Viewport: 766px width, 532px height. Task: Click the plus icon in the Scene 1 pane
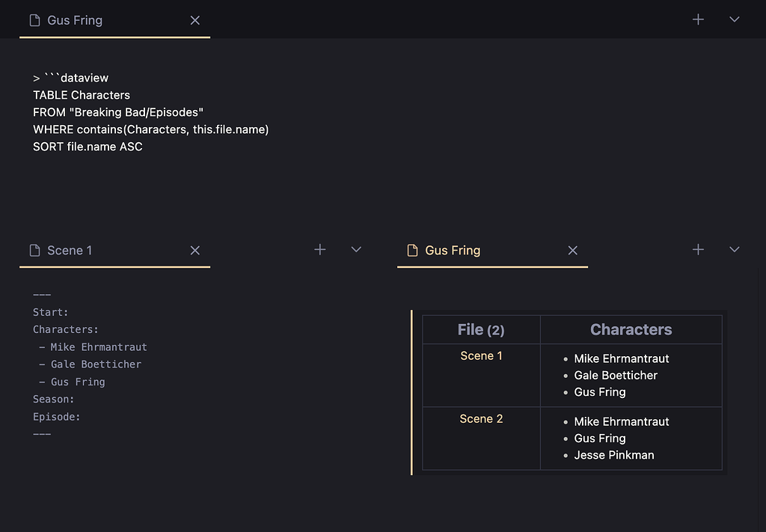click(319, 249)
